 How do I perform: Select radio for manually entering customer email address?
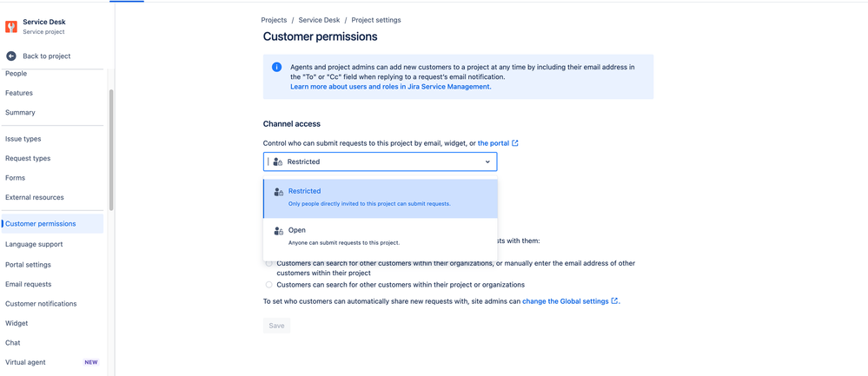[x=269, y=264]
